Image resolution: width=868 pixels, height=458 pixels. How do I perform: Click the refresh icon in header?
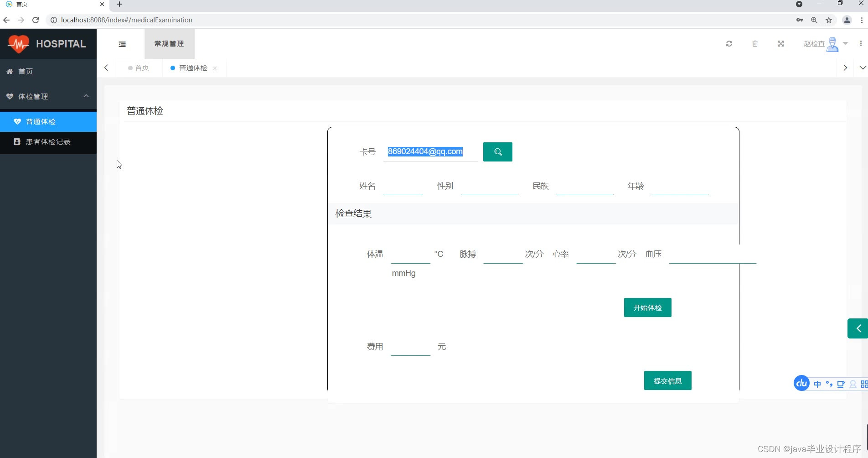(x=729, y=44)
